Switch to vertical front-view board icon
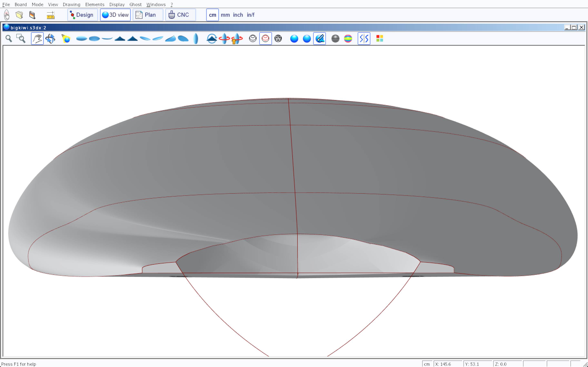588x367 pixels. click(196, 39)
